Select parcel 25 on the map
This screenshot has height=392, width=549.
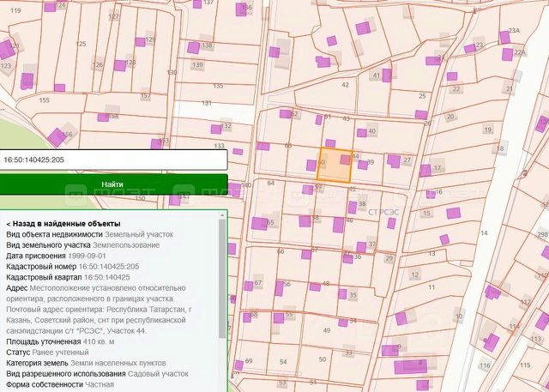[422, 96]
